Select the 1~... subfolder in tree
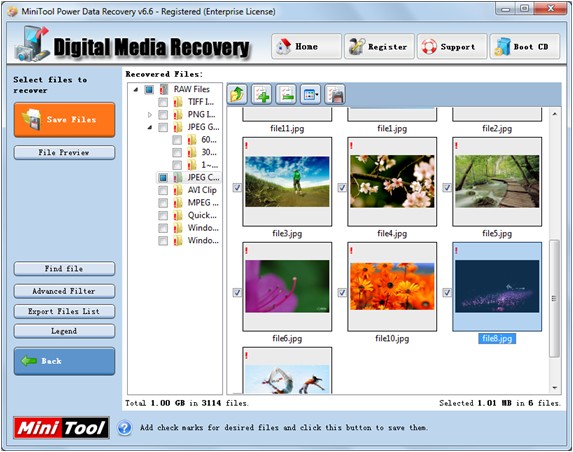The width and height of the screenshot is (573, 452). tap(209, 165)
